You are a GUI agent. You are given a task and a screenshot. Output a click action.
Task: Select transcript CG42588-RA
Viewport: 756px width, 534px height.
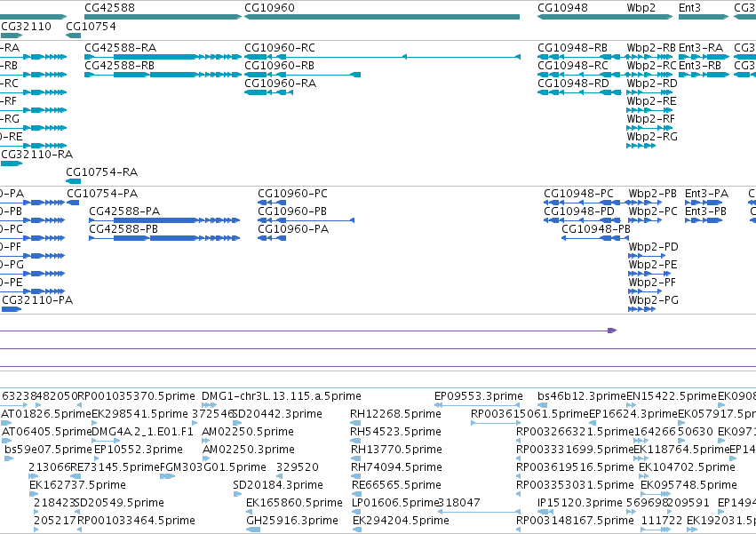click(121, 48)
